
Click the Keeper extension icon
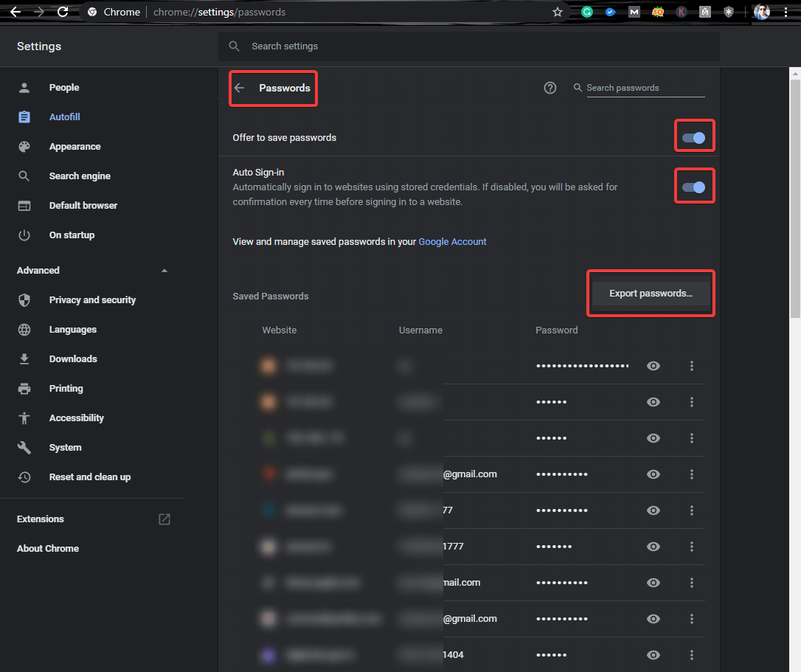pos(682,12)
